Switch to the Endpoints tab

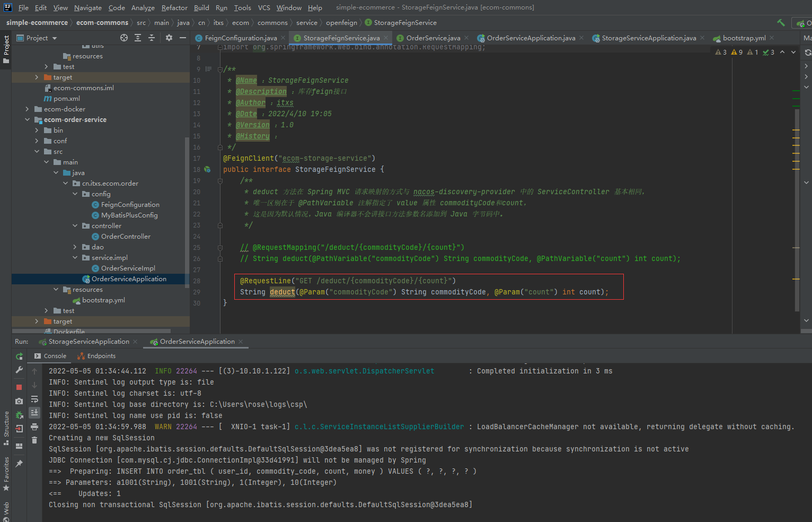pyautogui.click(x=96, y=356)
